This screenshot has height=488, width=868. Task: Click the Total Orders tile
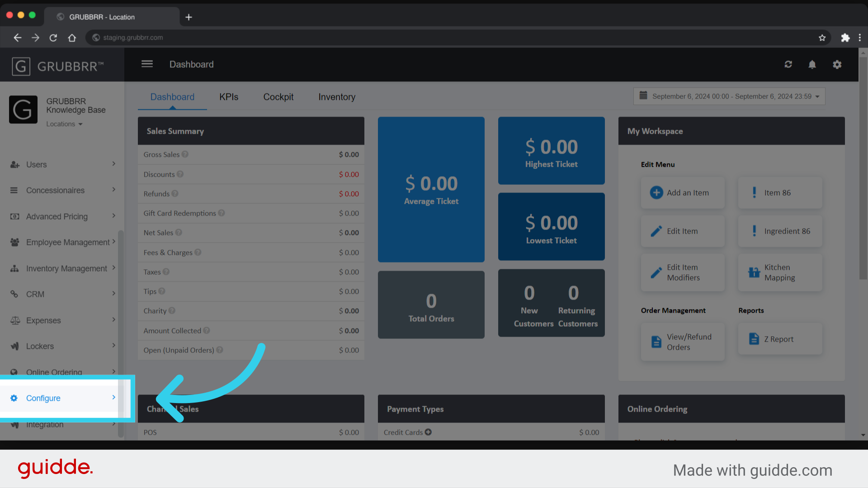pyautogui.click(x=431, y=305)
